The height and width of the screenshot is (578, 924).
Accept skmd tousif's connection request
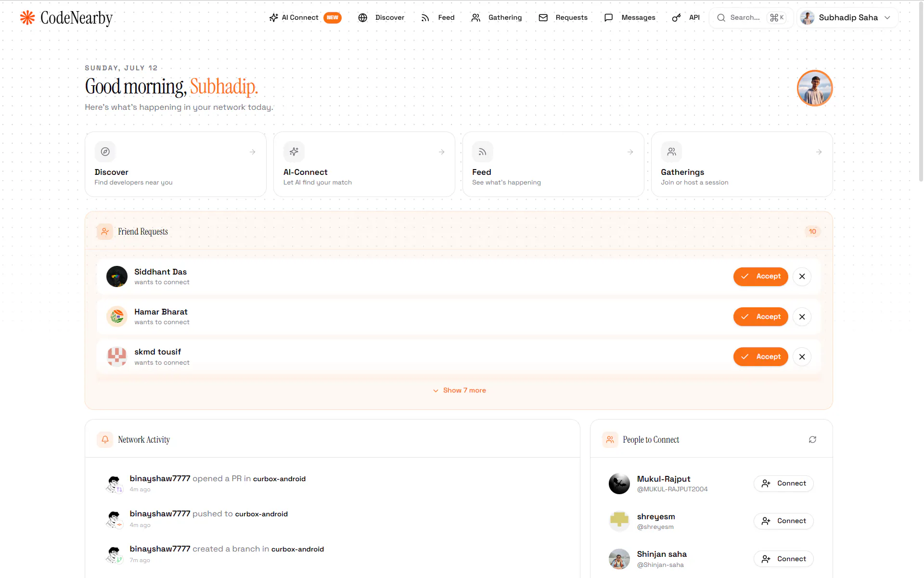(x=760, y=357)
